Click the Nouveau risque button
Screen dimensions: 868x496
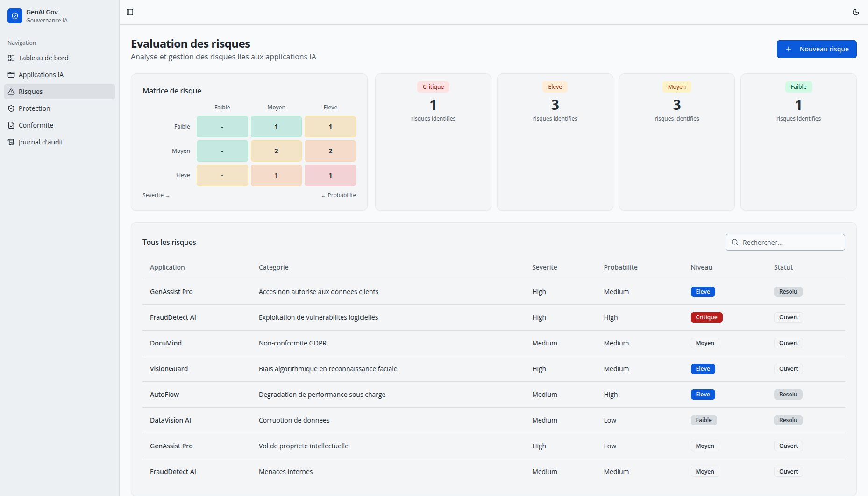click(x=816, y=49)
